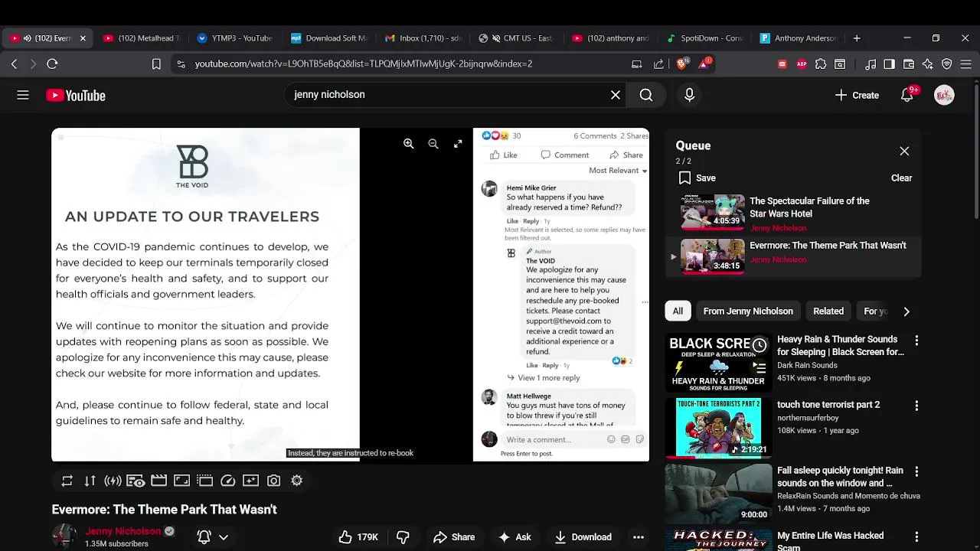Viewport: 980px width, 551px height.
Task: Open YouTube notifications bell with 9+ badge
Action: 907,95
